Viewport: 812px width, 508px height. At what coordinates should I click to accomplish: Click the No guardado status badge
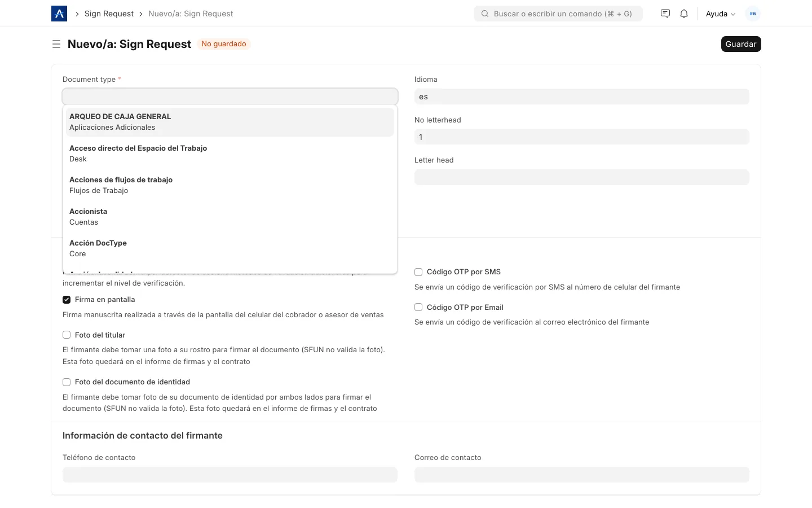coord(224,44)
